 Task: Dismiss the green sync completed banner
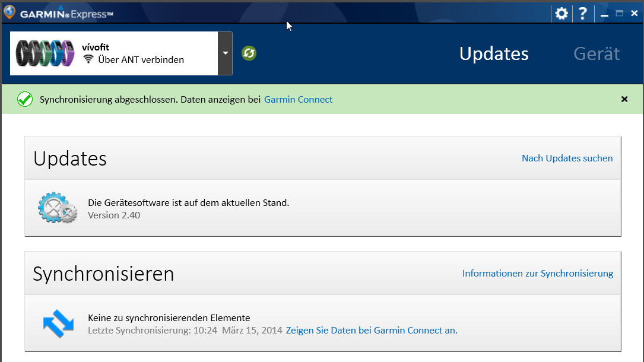tap(624, 99)
